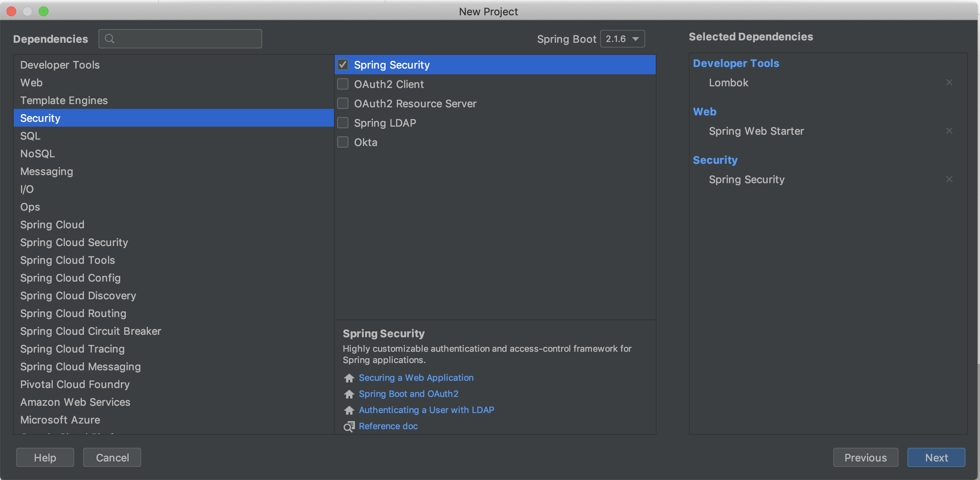Open Spring Cloud Discovery category
This screenshot has width=980, height=480.
(173, 296)
